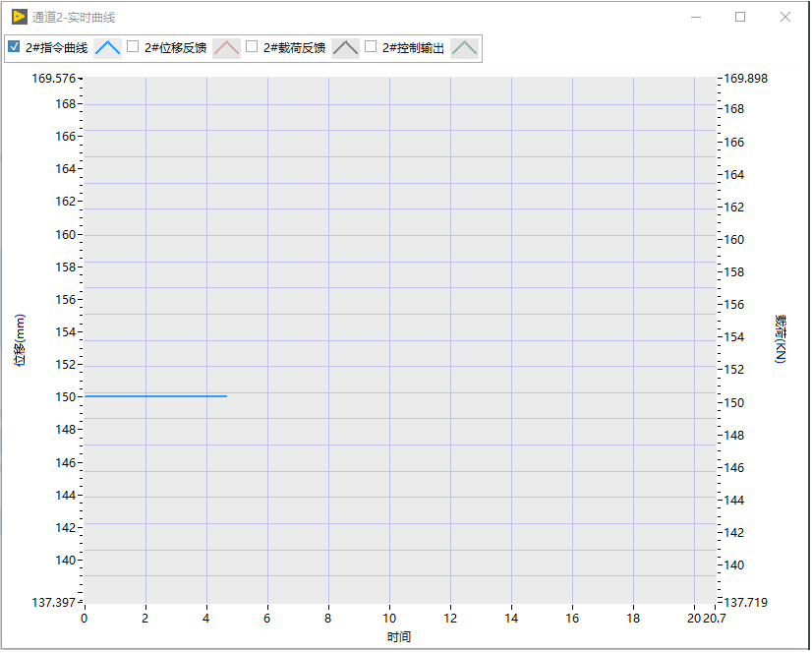
Task: Click the red 2#位移反馈 plot line icon
Action: point(226,47)
